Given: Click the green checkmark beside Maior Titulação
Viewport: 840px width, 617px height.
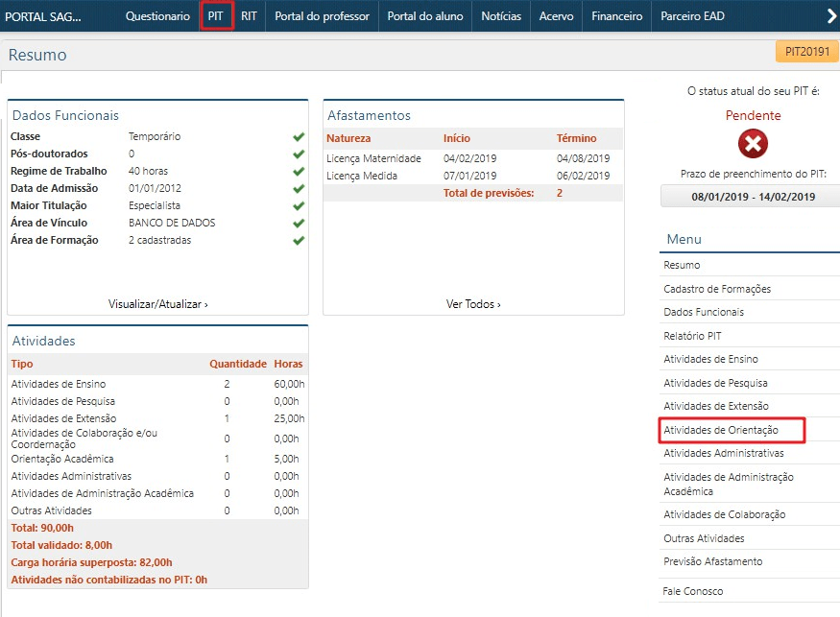Looking at the screenshot, I should pyautogui.click(x=299, y=206).
